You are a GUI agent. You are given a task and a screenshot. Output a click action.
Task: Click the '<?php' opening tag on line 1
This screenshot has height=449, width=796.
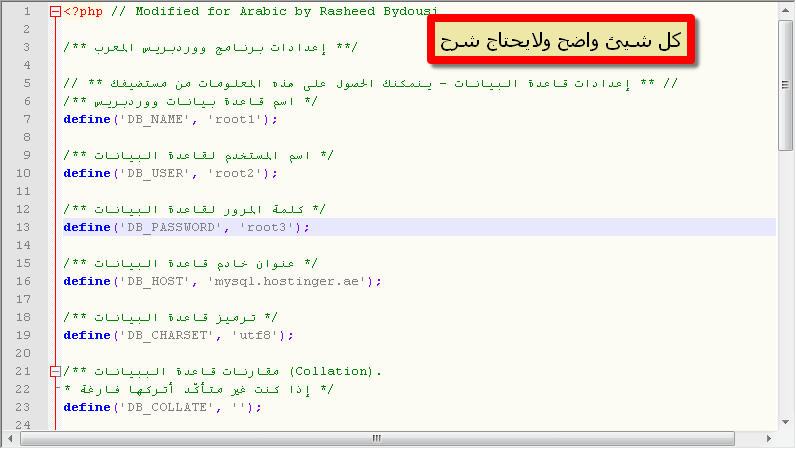coord(82,12)
